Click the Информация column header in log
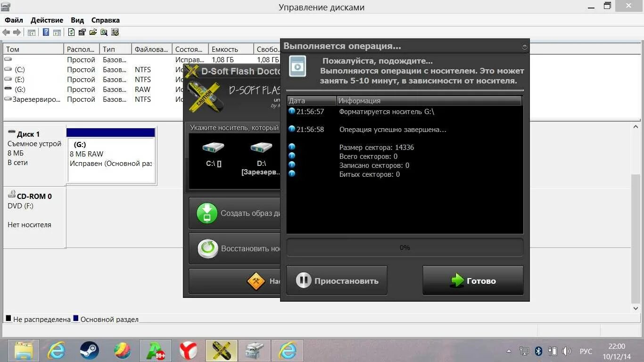Viewport: 644px width, 362px height. click(429, 100)
